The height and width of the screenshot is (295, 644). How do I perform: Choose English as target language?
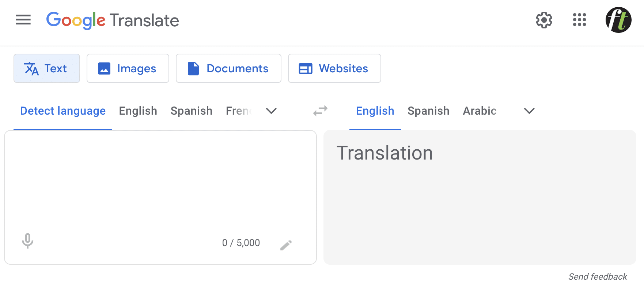[x=375, y=111]
